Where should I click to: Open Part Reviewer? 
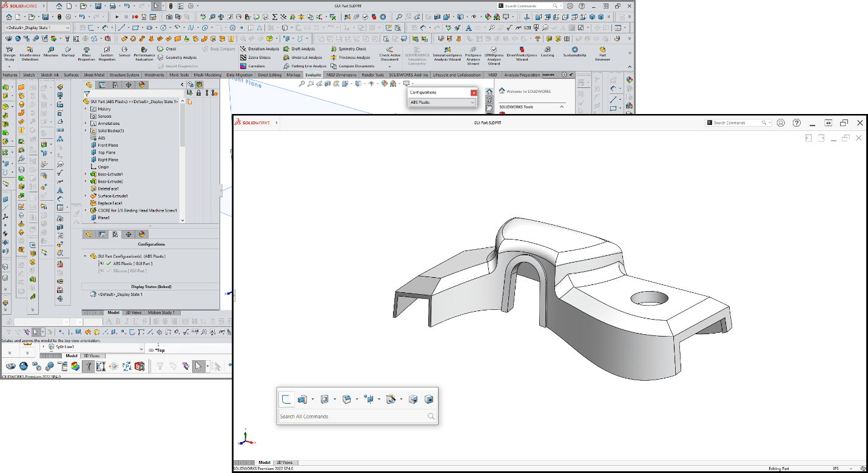point(602,53)
